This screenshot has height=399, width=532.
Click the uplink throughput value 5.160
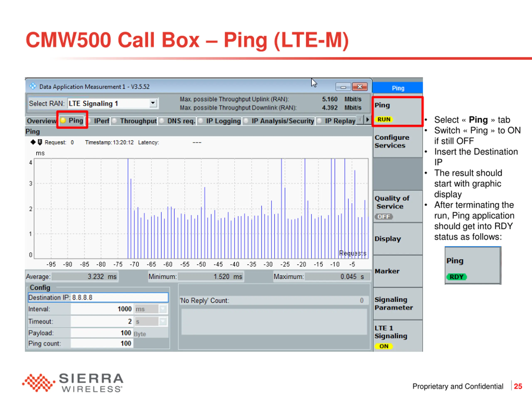[x=330, y=99]
